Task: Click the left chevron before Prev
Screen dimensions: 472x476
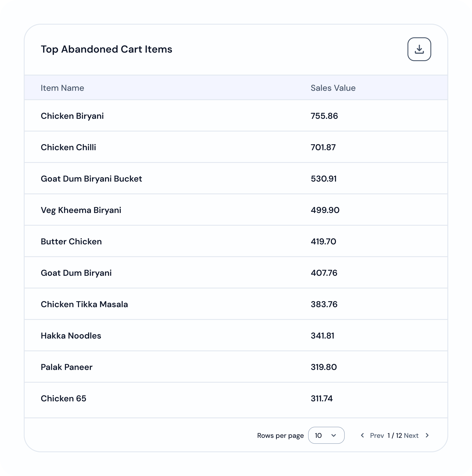Action: click(362, 435)
